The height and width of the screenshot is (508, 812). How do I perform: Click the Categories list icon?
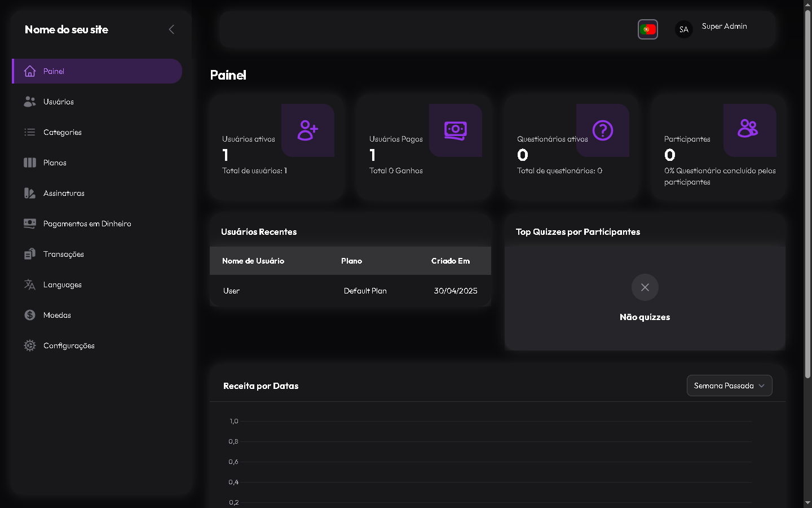coord(30,132)
